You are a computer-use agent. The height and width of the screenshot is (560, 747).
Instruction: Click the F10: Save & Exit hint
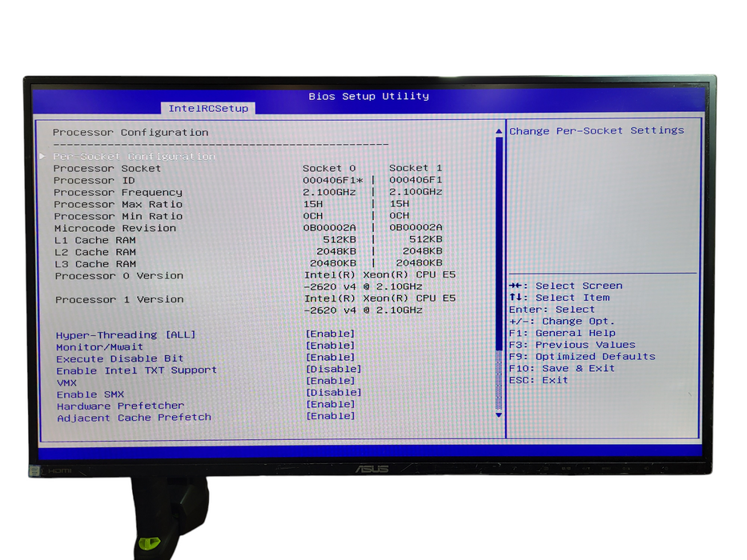coord(562,369)
